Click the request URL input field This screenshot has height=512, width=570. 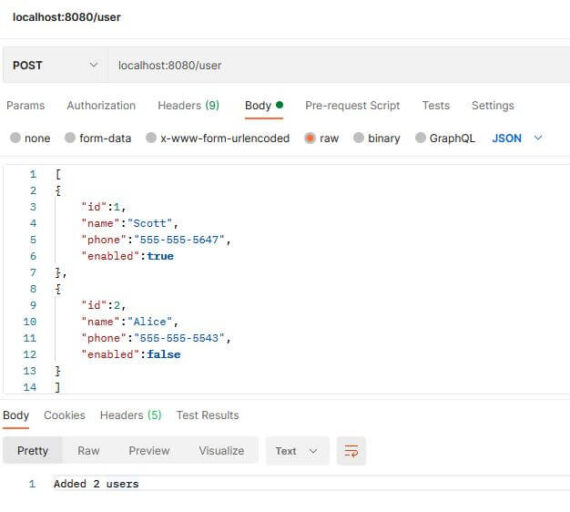(x=339, y=65)
